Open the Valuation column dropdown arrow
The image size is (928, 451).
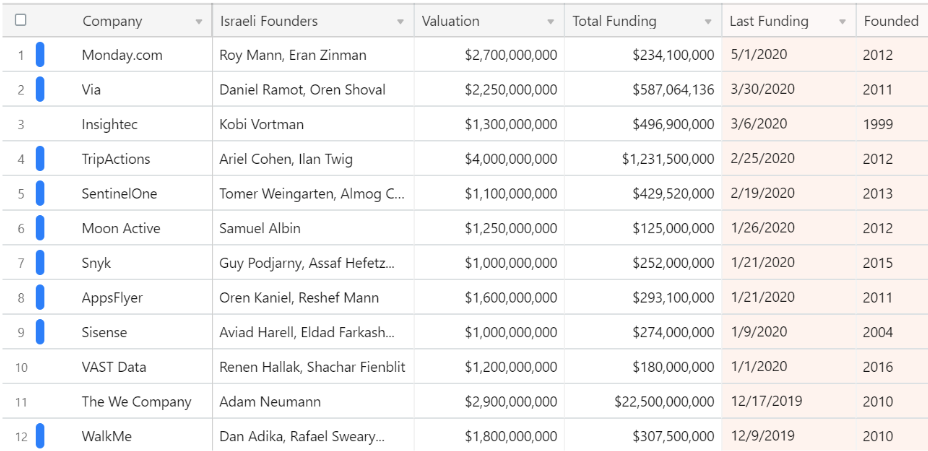[x=551, y=22]
